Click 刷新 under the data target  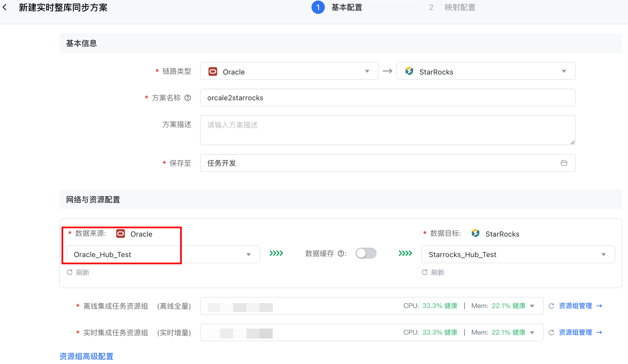pos(438,273)
